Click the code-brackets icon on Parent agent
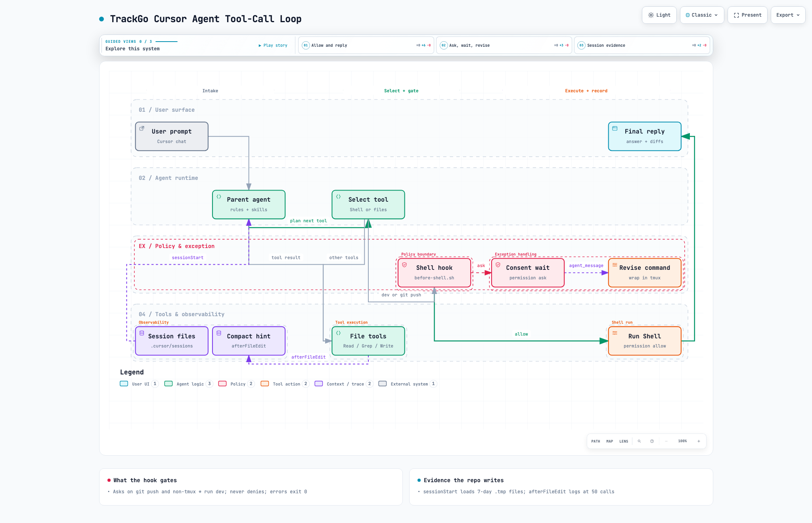The width and height of the screenshot is (812, 523). (x=219, y=197)
